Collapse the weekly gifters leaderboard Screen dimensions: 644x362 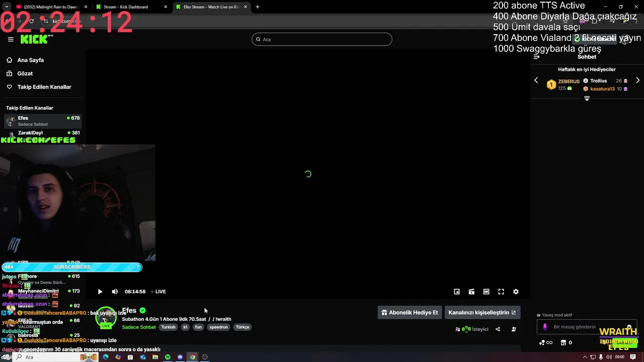pyautogui.click(x=587, y=99)
